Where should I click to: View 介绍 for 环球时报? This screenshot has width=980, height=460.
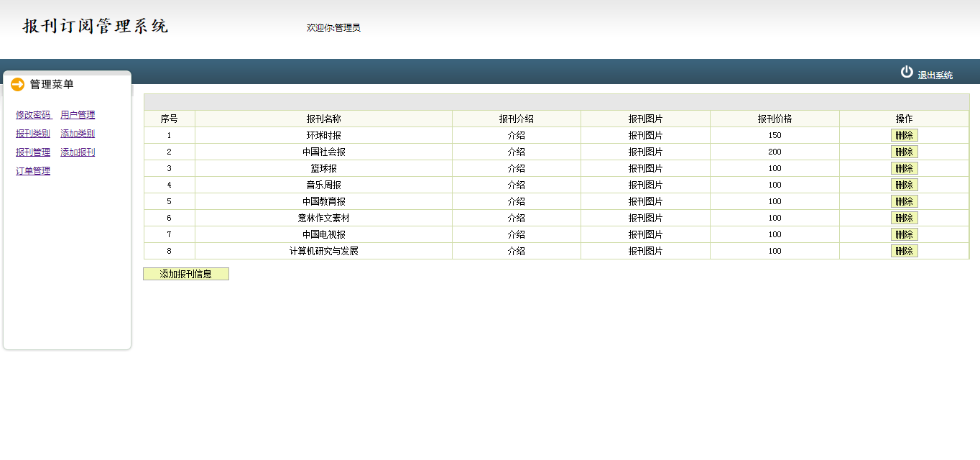(x=517, y=135)
